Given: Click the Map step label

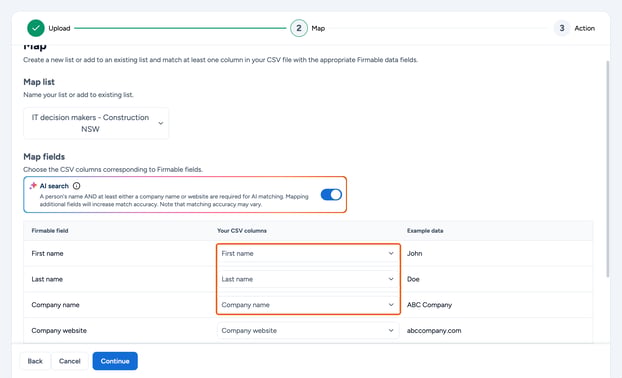Looking at the screenshot, I should [x=318, y=28].
